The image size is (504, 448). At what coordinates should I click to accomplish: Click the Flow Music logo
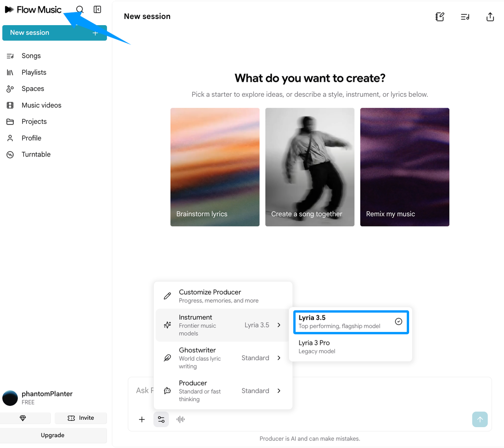click(33, 9)
